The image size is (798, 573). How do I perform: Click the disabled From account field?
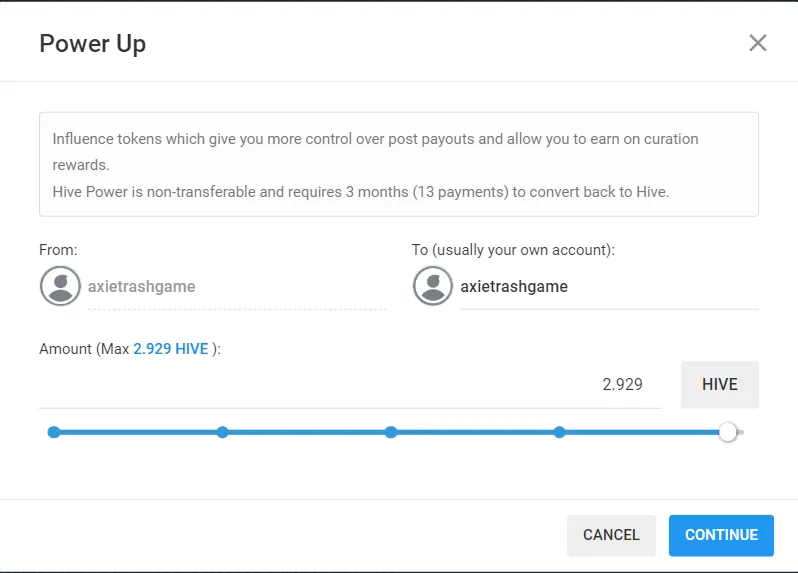pos(237,286)
